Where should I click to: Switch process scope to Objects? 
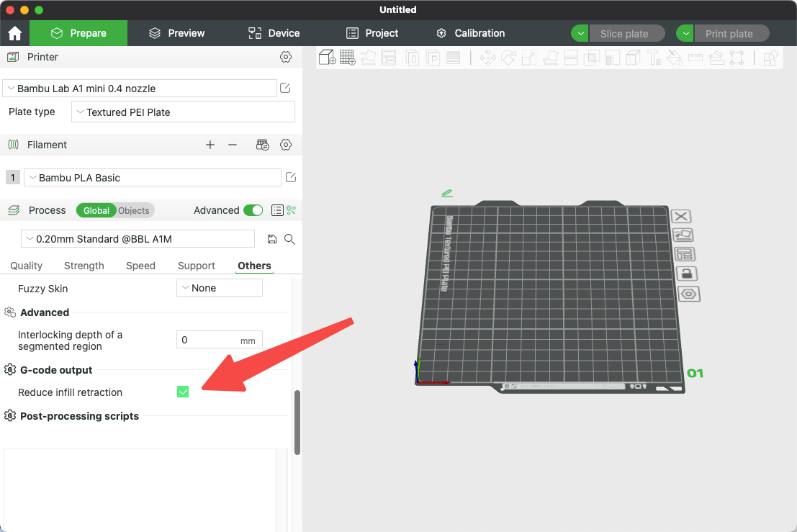coord(134,210)
